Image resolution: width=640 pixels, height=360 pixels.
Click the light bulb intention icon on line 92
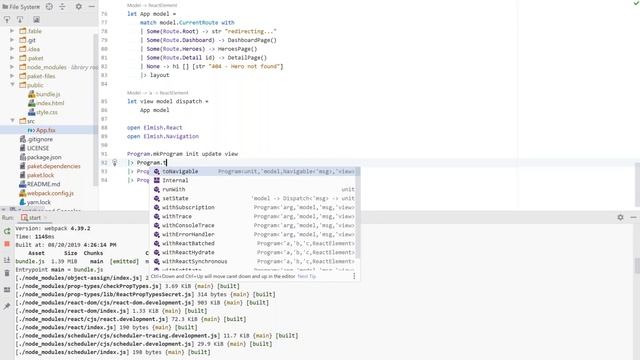(115, 162)
